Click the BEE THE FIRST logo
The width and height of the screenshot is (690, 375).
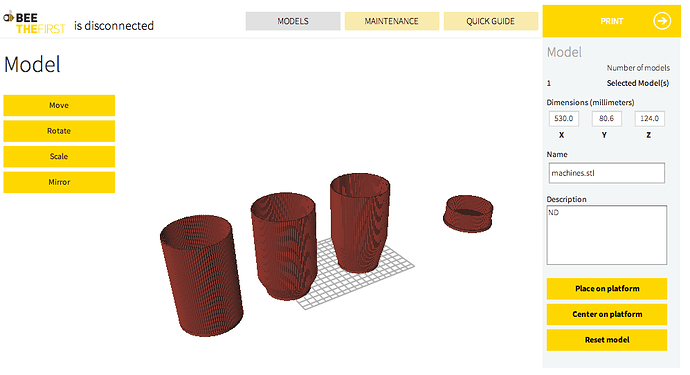pyautogui.click(x=34, y=23)
